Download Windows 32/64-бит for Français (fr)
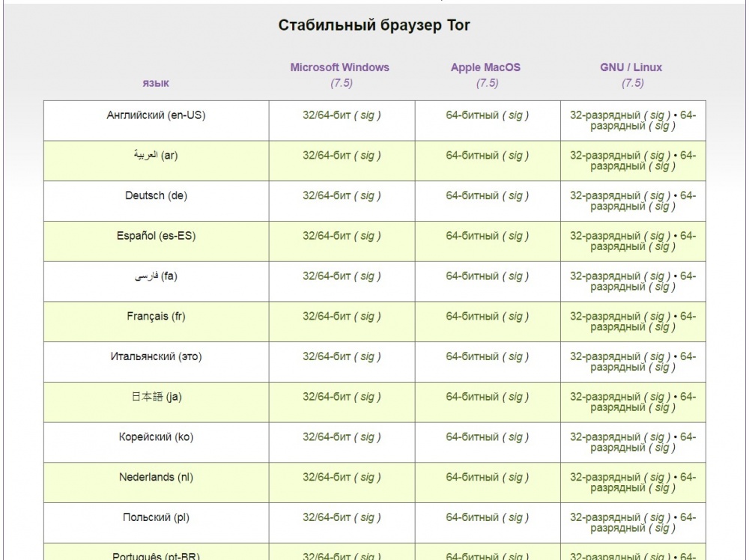This screenshot has width=749, height=560. [x=327, y=317]
